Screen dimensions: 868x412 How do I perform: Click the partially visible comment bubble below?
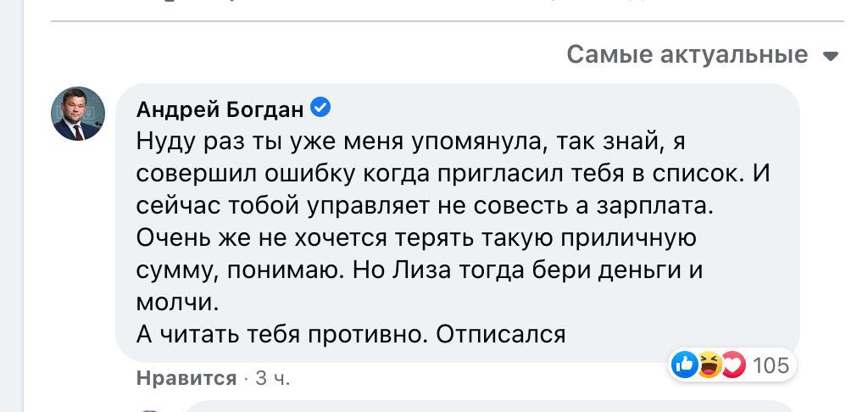492,405
